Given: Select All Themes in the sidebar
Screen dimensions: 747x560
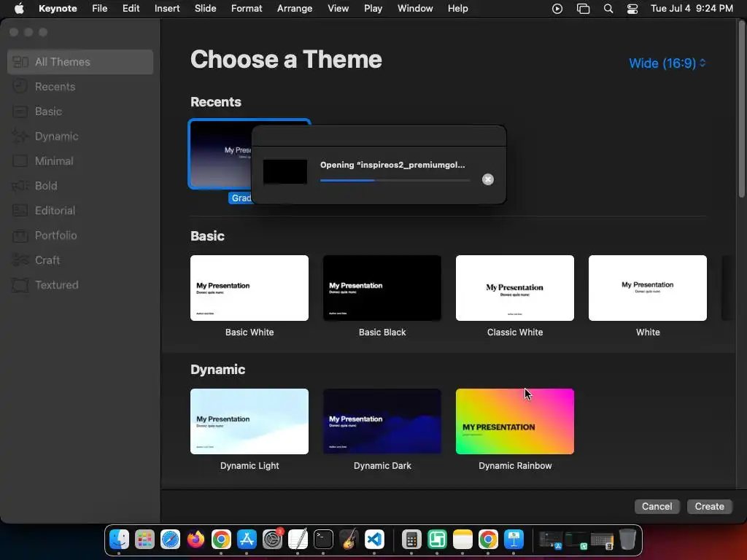Looking at the screenshot, I should click(80, 62).
